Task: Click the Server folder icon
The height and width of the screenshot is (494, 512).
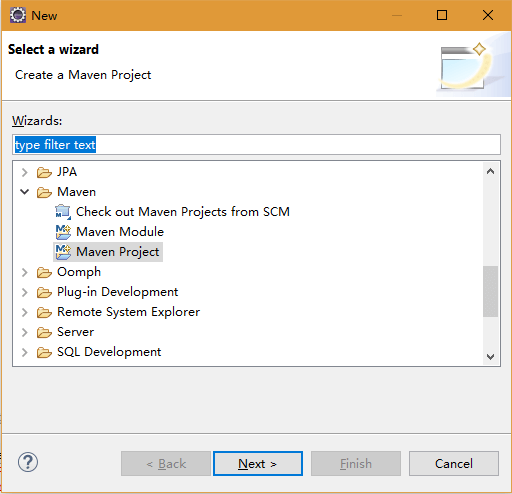Action: tap(44, 332)
